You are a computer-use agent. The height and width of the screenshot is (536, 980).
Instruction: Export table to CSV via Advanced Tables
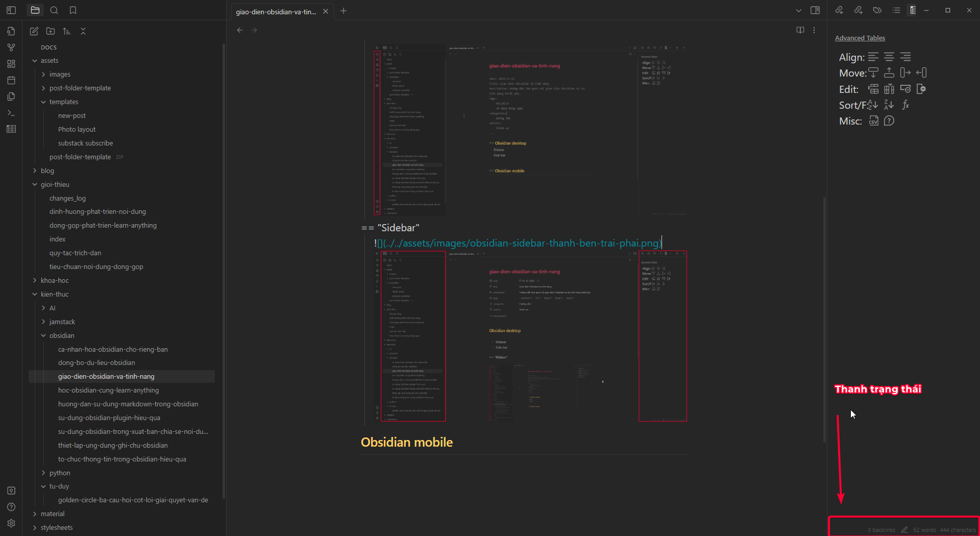pyautogui.click(x=873, y=121)
